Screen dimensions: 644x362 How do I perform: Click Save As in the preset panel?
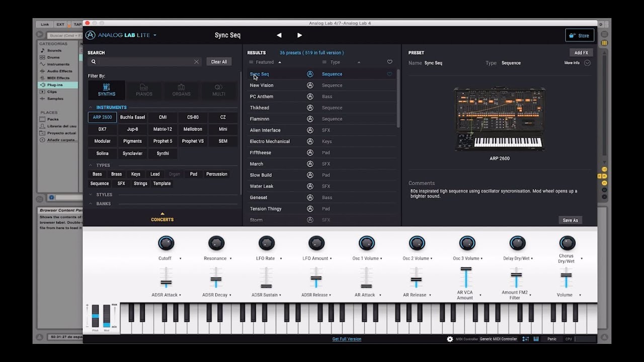click(x=571, y=220)
